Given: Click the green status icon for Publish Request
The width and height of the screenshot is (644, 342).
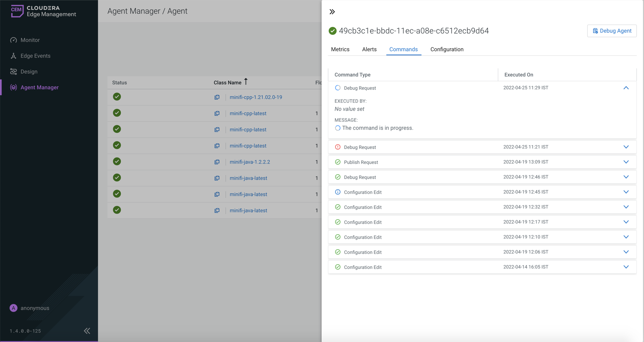Looking at the screenshot, I should [x=338, y=162].
